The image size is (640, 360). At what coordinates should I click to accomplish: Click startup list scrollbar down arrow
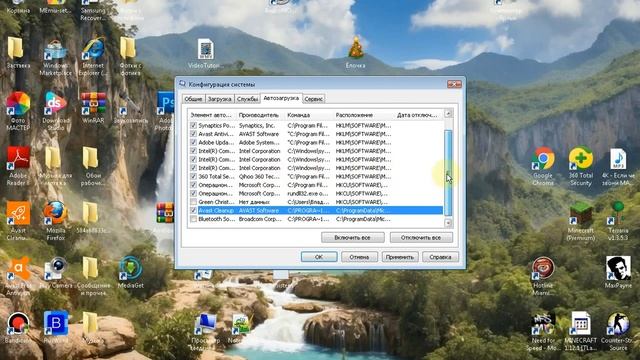pyautogui.click(x=448, y=223)
